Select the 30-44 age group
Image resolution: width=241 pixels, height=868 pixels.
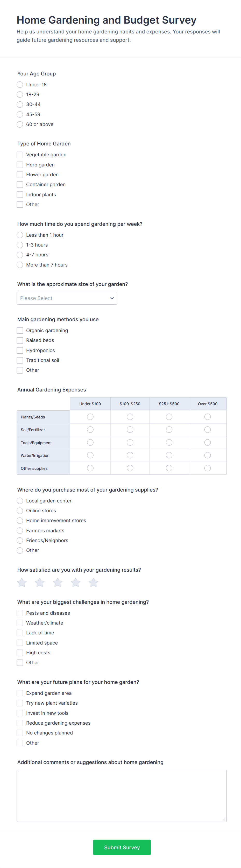(x=20, y=104)
